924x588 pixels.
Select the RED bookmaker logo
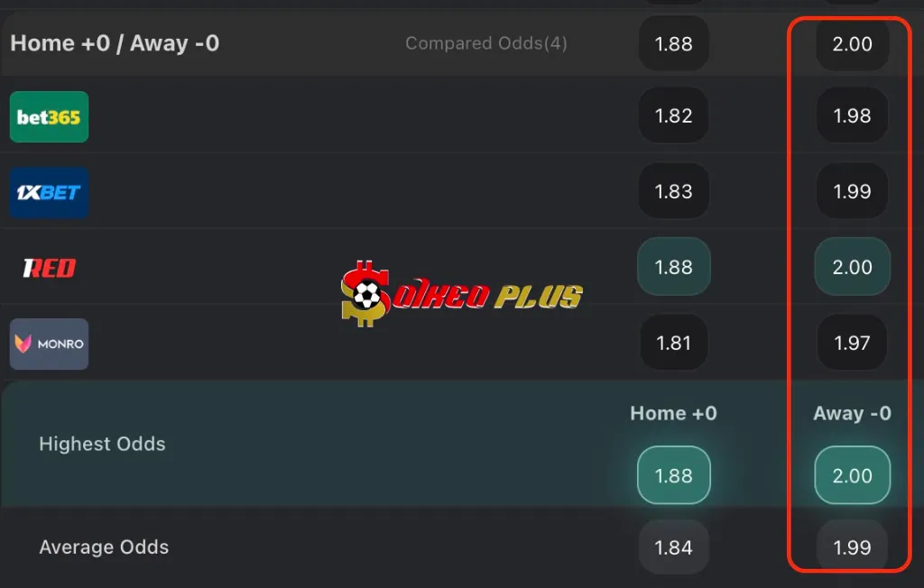49,268
